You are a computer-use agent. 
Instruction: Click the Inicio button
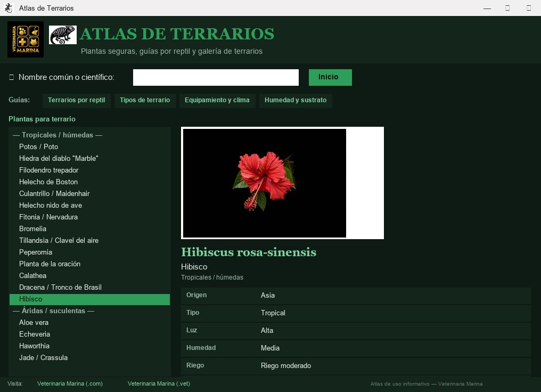[330, 77]
